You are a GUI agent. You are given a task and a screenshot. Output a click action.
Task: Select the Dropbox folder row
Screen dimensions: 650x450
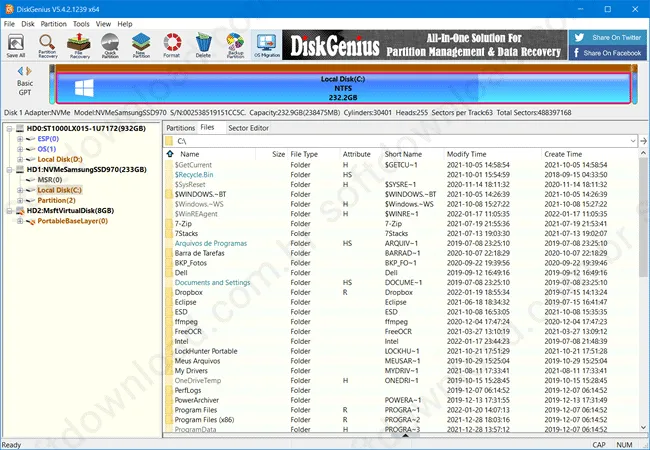pos(401,292)
